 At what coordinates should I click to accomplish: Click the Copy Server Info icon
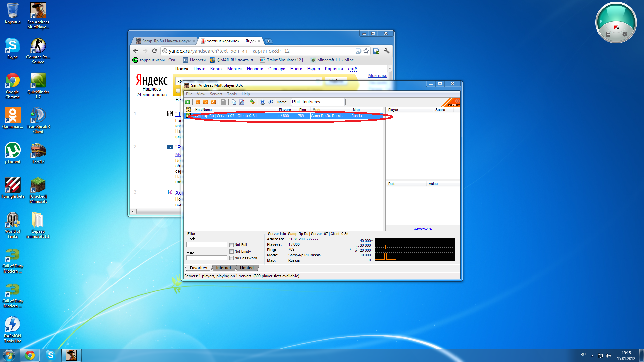(234, 102)
